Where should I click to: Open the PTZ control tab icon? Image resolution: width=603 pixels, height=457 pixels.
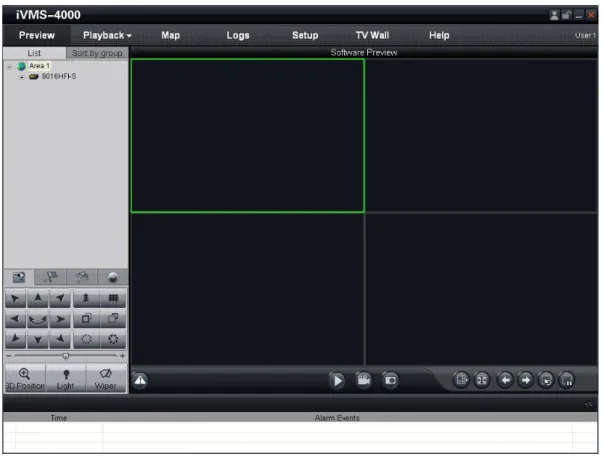point(19,277)
